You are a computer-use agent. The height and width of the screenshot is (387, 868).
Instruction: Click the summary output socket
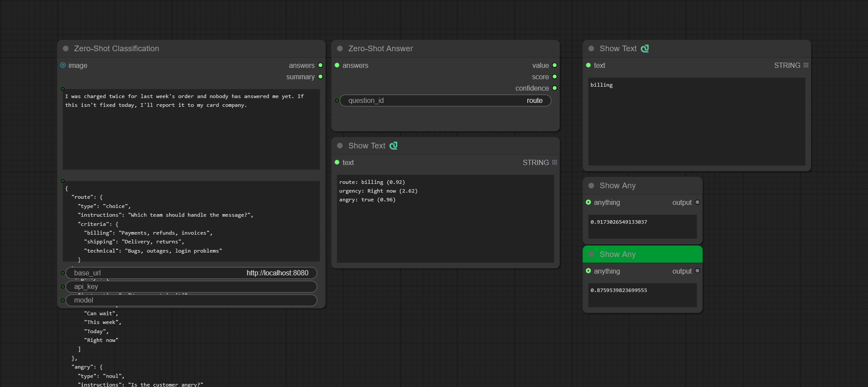321,77
